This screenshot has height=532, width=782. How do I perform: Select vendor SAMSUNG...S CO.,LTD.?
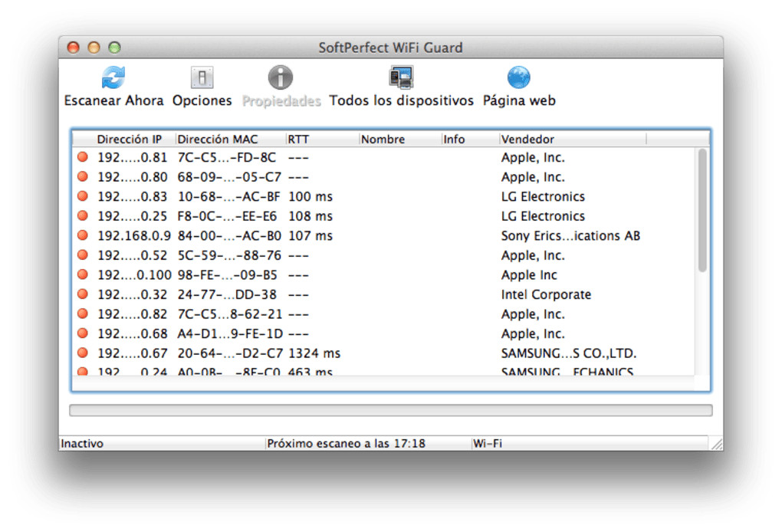(x=569, y=353)
